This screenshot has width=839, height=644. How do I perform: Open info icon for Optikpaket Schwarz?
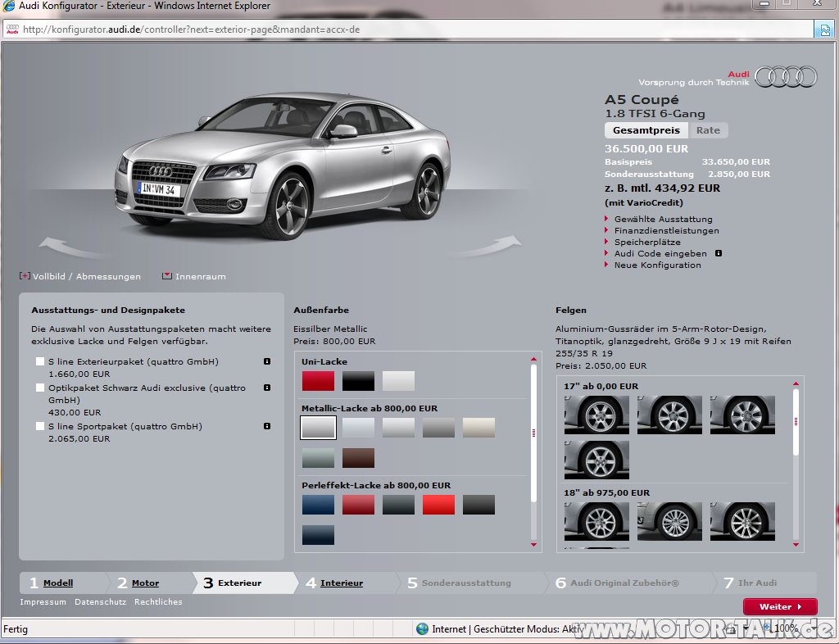click(x=267, y=388)
